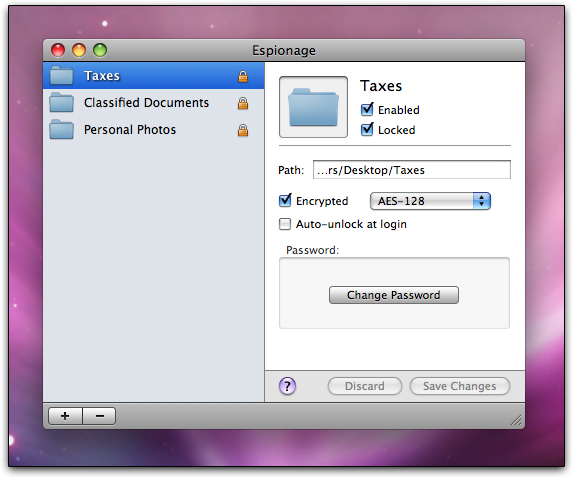Open the AES-128 encryption dropdown
Viewport: 573px width, 478px height.
tap(430, 201)
